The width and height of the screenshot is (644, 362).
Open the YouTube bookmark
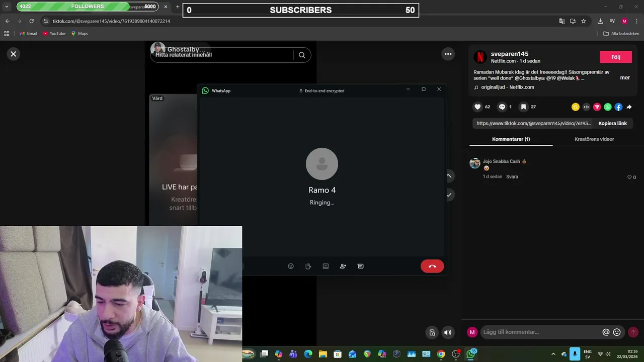54,33
